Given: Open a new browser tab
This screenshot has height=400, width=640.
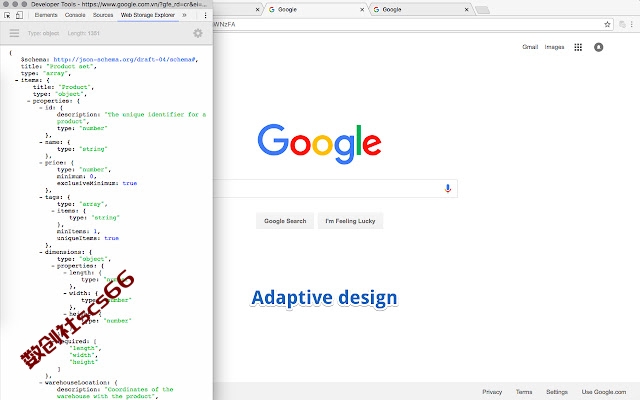Looking at the screenshot, I should (x=482, y=10).
